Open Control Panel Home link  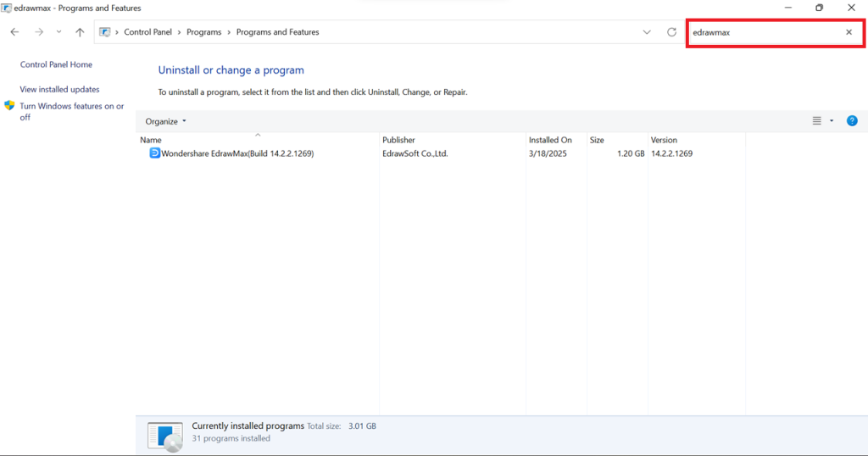pos(56,64)
